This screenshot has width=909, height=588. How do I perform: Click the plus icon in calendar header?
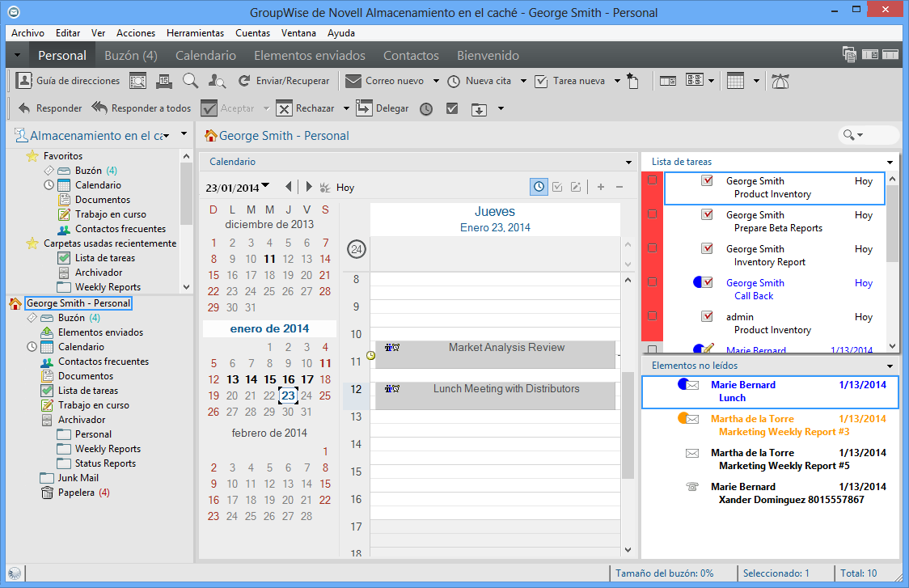(601, 187)
